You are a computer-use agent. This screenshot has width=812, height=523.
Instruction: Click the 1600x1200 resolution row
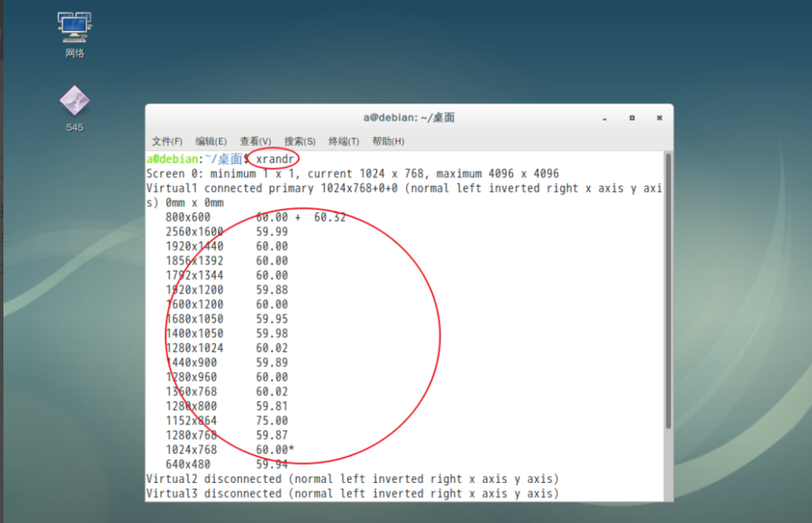tap(227, 304)
